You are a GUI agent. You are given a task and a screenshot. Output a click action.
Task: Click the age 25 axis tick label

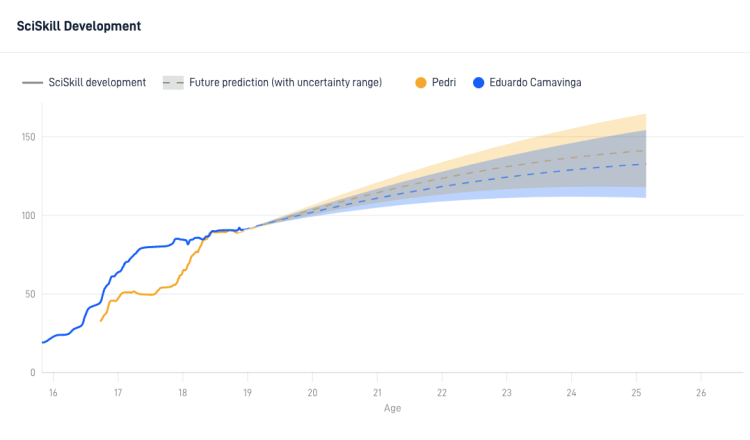pos(636,393)
